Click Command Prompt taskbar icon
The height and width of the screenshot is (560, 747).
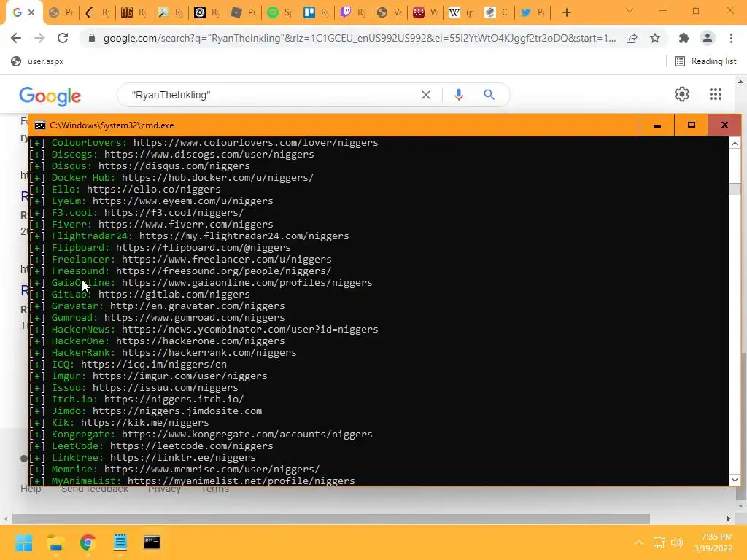click(x=152, y=542)
